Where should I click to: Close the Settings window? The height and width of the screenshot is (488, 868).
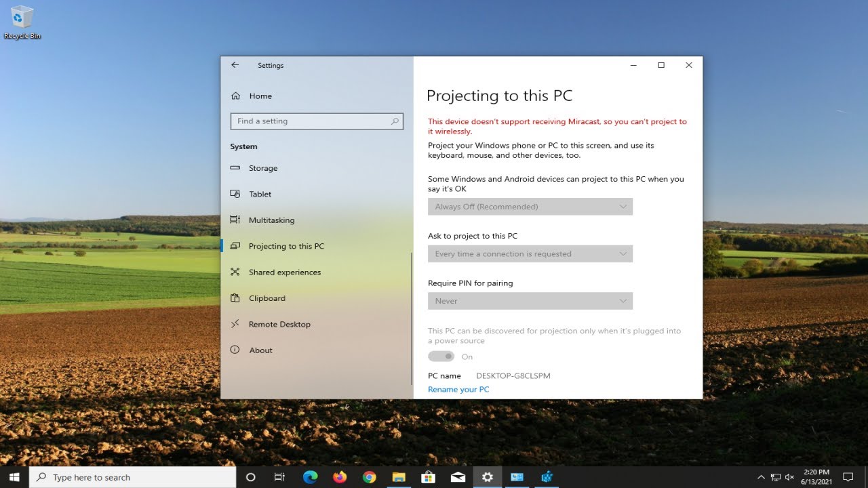[689, 65]
